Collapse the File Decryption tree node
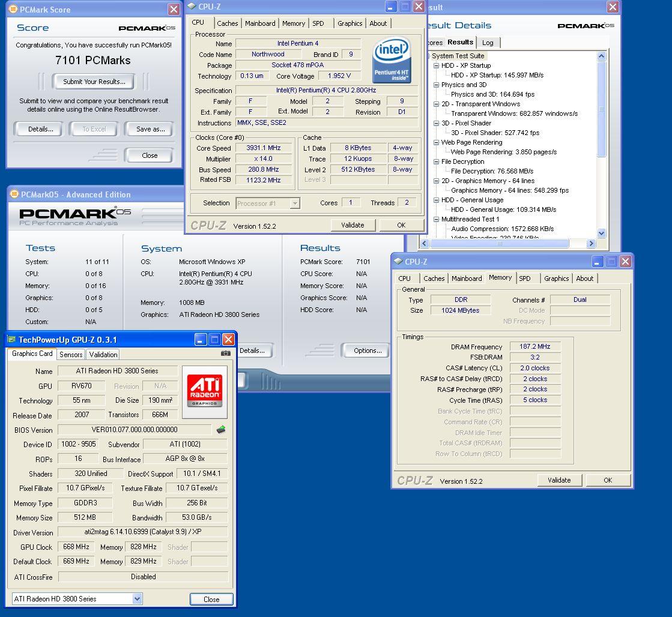The width and height of the screenshot is (672, 617). click(x=436, y=161)
